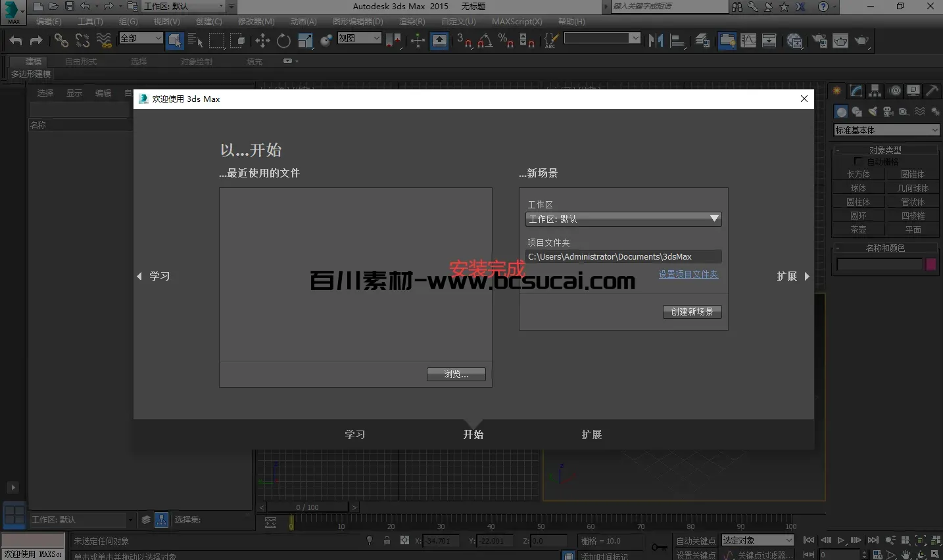Click the New Scene icon
Viewport: 943px width, 560px height.
[x=37, y=7]
